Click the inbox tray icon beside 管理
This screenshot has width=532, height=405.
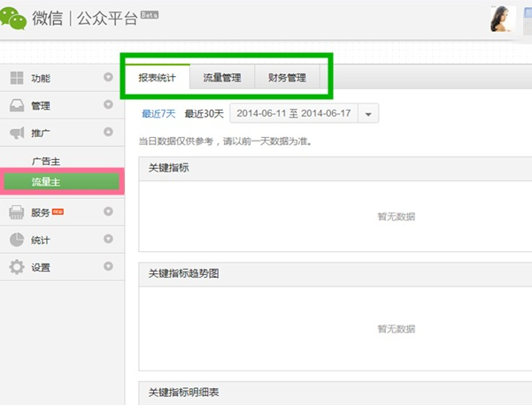pos(17,106)
